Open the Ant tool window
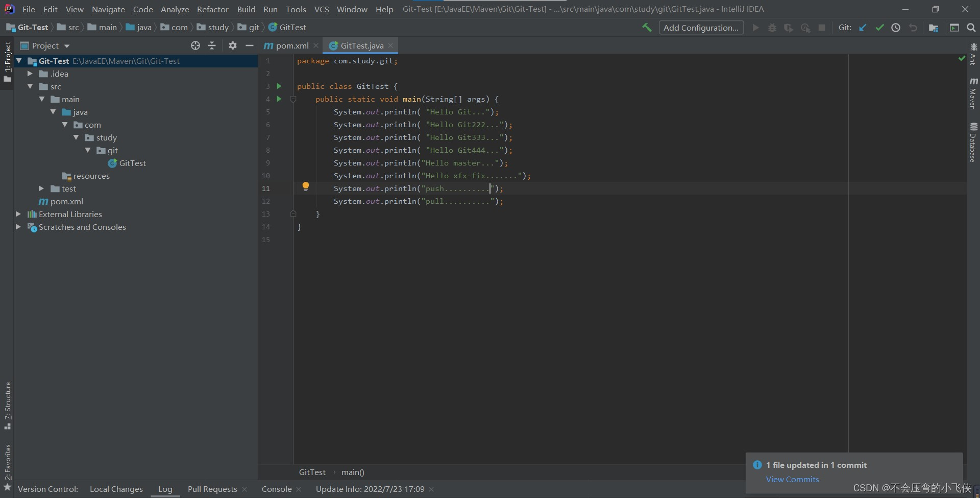 [973, 54]
